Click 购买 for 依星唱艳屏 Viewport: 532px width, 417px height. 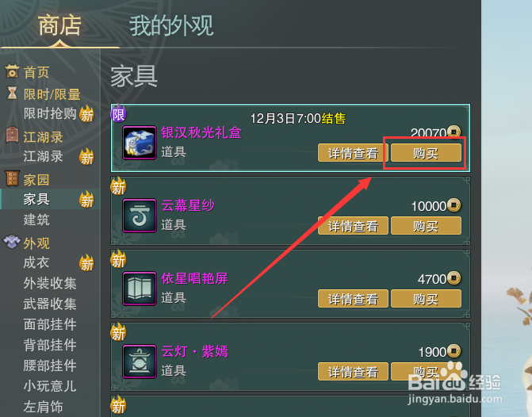click(426, 299)
